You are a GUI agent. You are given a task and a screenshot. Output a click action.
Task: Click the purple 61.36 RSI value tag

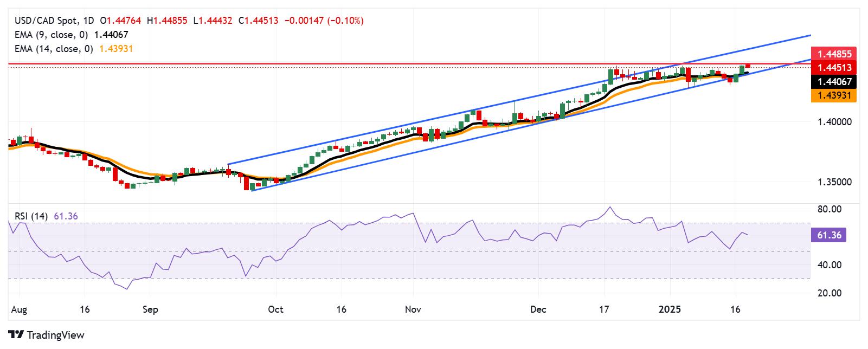pyautogui.click(x=829, y=235)
